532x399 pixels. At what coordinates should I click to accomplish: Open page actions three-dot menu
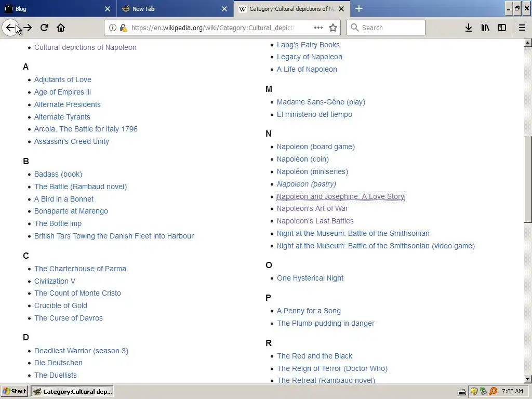tap(318, 28)
